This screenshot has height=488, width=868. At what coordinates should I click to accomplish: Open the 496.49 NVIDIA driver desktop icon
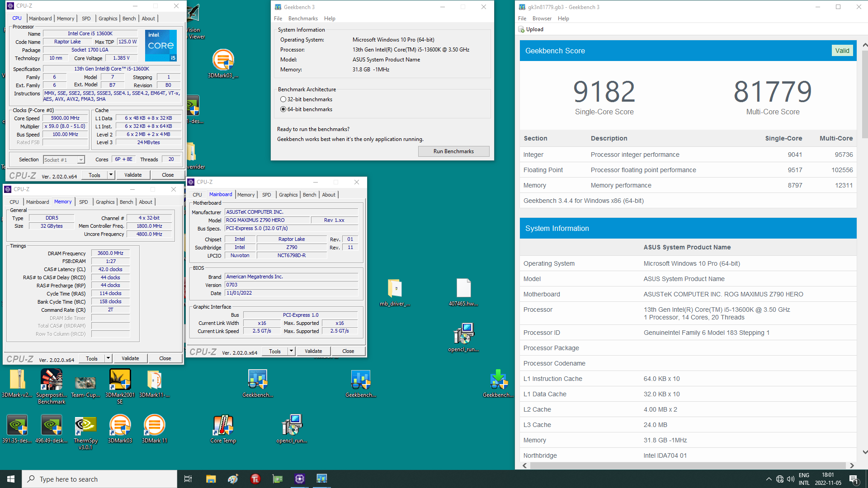point(52,429)
